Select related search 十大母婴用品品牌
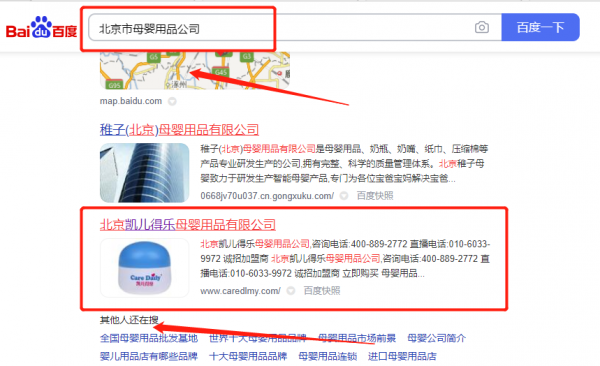This screenshot has width=600, height=366. (248, 356)
